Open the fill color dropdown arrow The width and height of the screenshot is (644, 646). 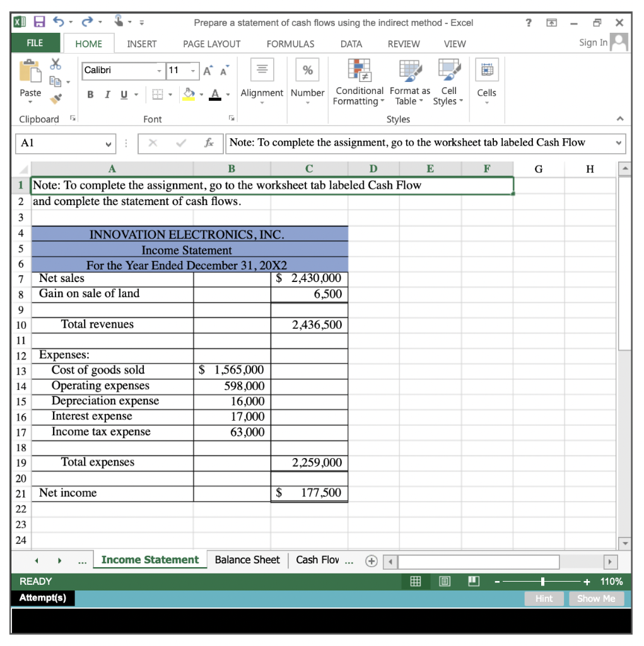point(201,95)
